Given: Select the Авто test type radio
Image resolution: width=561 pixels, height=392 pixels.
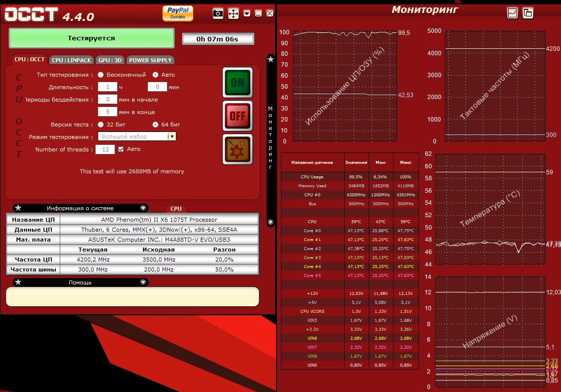Looking at the screenshot, I should click(x=155, y=75).
